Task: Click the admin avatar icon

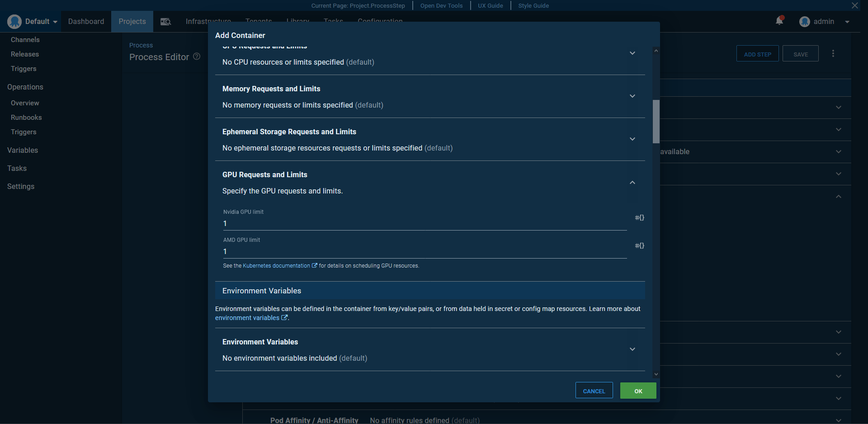Action: point(805,21)
